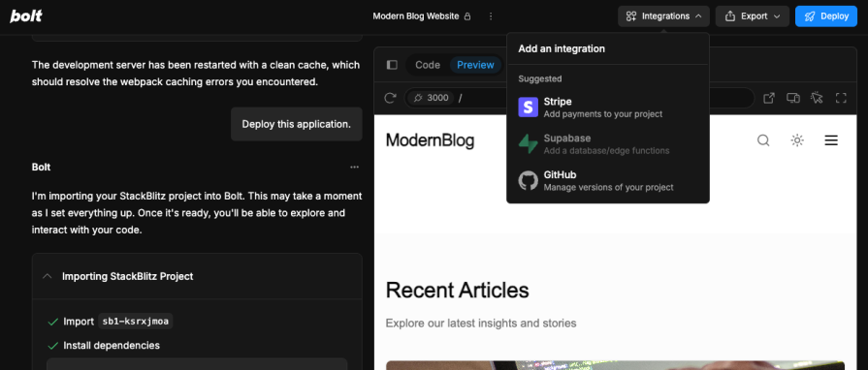The width and height of the screenshot is (868, 370).
Task: Reload the preview with refresh icon
Action: pos(390,98)
